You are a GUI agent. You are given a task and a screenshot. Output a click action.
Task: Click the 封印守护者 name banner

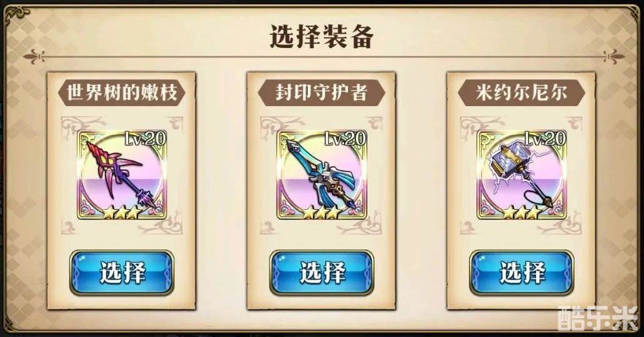point(322,92)
